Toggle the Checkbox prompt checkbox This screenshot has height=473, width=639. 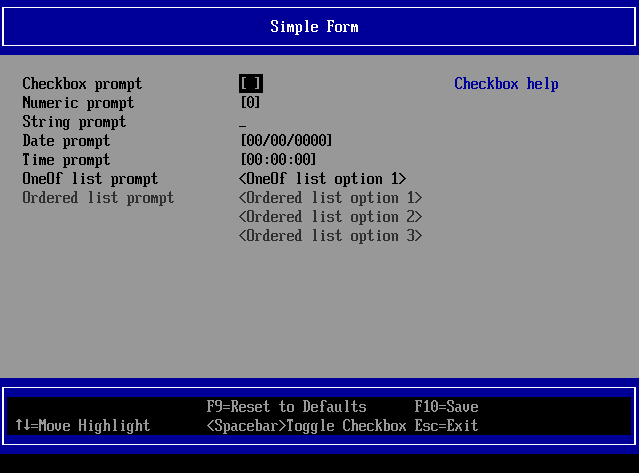pos(250,84)
